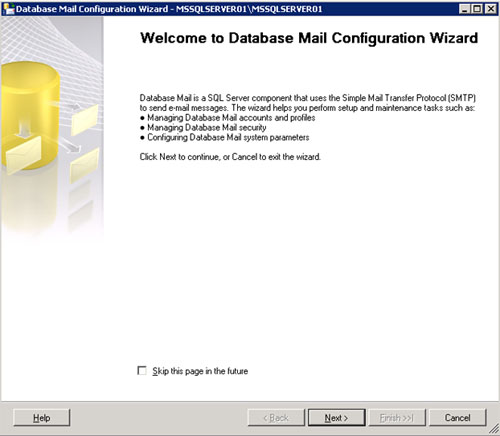Image resolution: width=500 pixels, height=436 pixels.
Task: Enable Skip this page in the future
Action: 142,371
